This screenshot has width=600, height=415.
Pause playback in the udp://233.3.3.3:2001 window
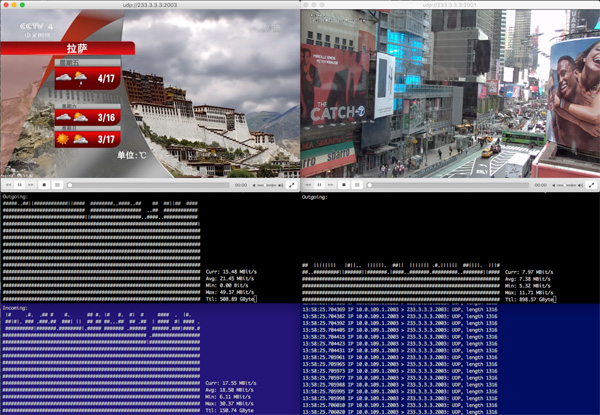click(319, 185)
